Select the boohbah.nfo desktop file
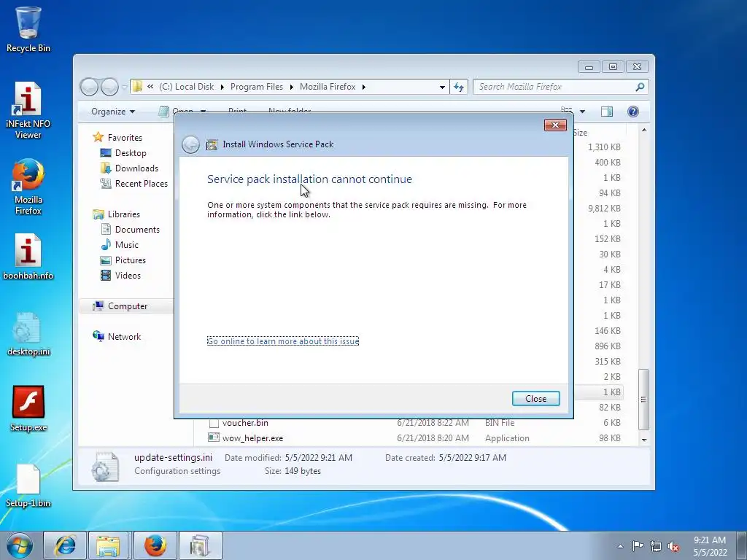 (28, 256)
